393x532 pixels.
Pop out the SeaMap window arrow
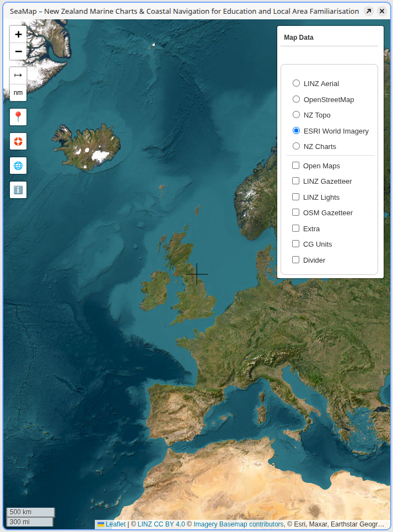click(x=369, y=11)
